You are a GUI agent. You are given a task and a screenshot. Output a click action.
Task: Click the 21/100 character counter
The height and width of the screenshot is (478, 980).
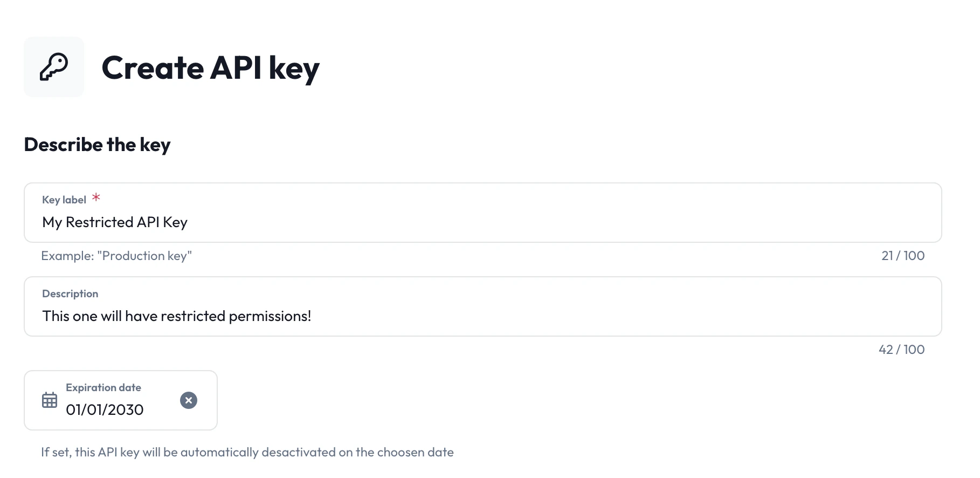click(x=902, y=256)
